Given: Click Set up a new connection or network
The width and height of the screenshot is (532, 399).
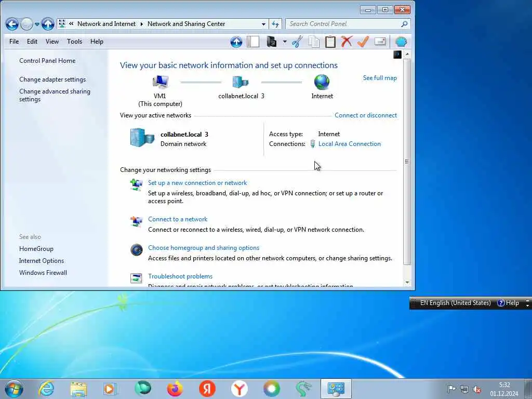Looking at the screenshot, I should [197, 183].
